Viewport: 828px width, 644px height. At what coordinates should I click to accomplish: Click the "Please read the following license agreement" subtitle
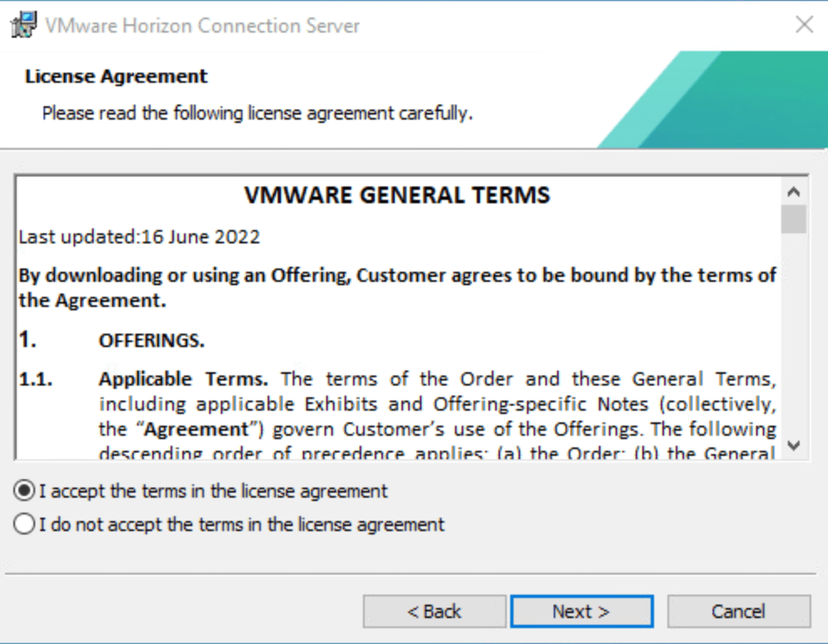tap(258, 112)
